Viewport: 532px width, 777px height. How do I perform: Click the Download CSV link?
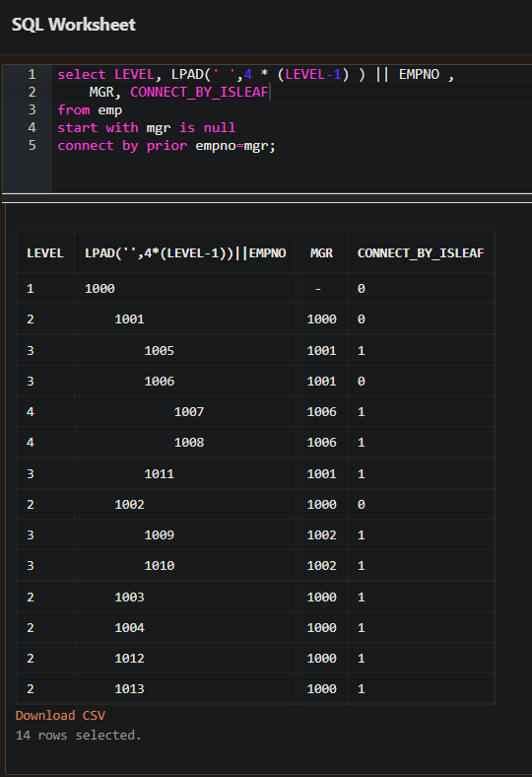tap(60, 715)
